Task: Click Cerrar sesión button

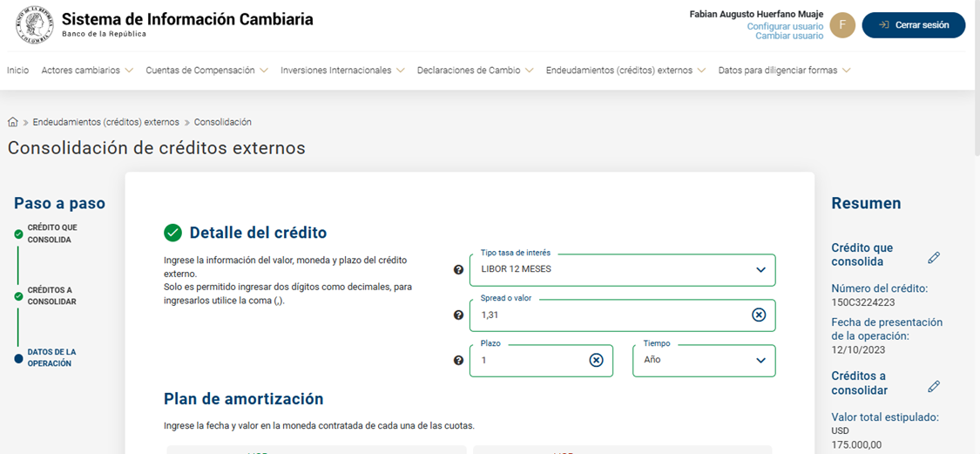Action: click(x=913, y=25)
